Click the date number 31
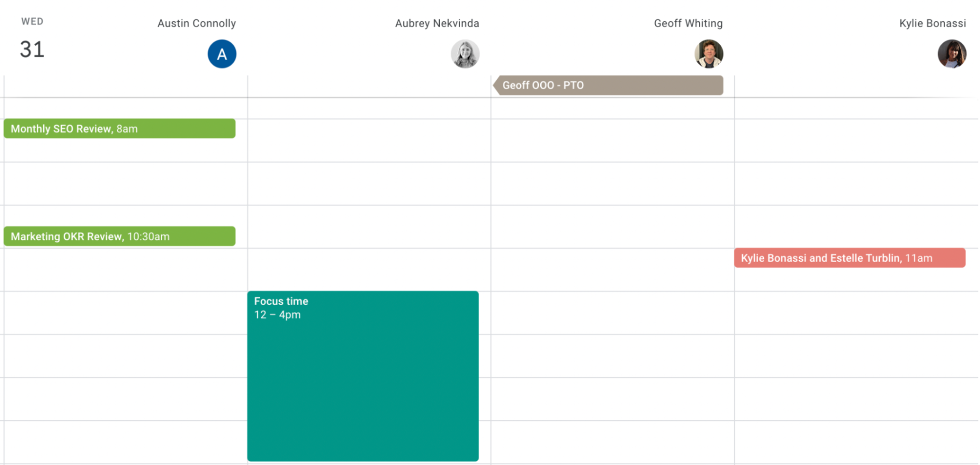 tap(32, 50)
